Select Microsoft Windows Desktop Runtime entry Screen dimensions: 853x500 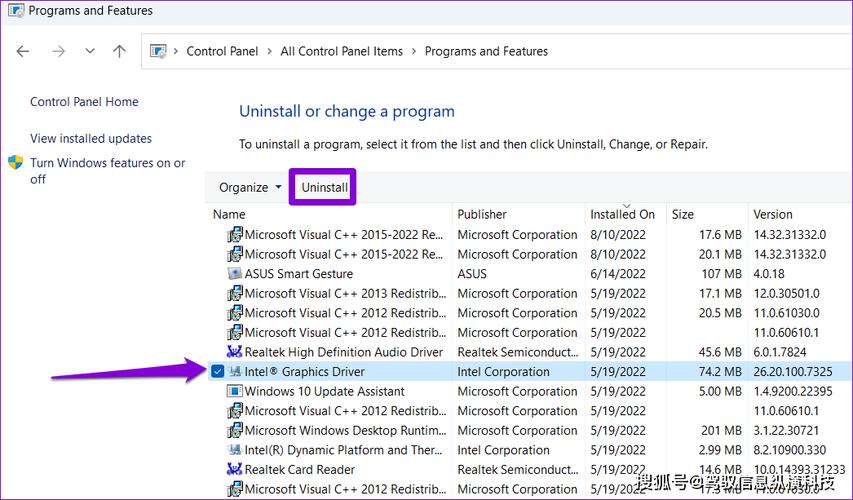[x=345, y=430]
